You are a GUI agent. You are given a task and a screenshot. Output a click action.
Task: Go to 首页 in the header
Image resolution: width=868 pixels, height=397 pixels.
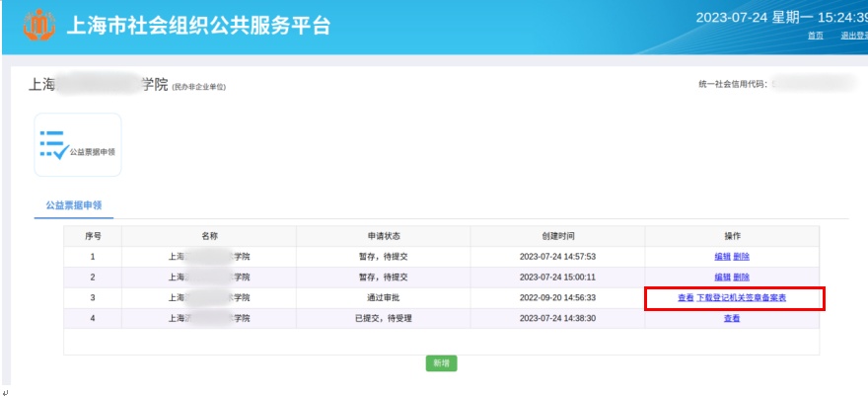coord(815,36)
